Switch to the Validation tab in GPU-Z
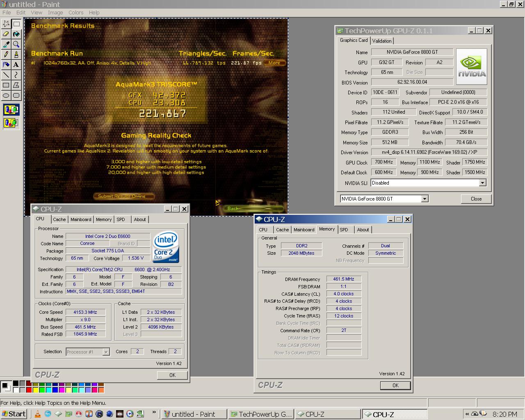This screenshot has height=420, width=525. (382, 41)
